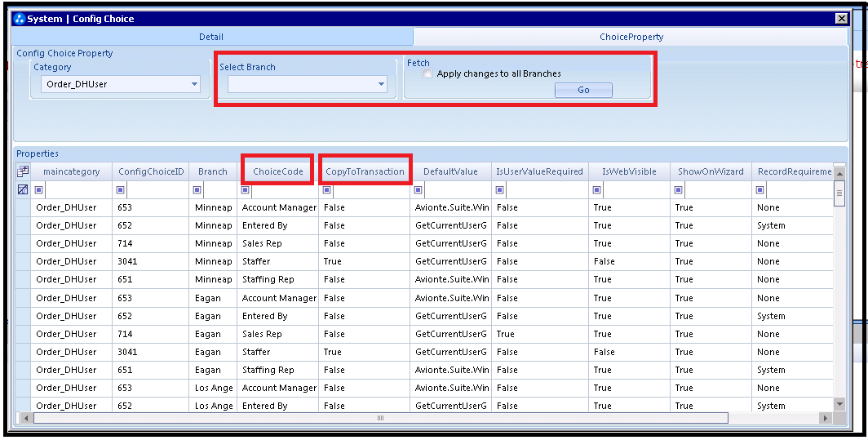The image size is (868, 440).
Task: Click the Eagan Staffing Rep cell
Action: click(x=278, y=370)
